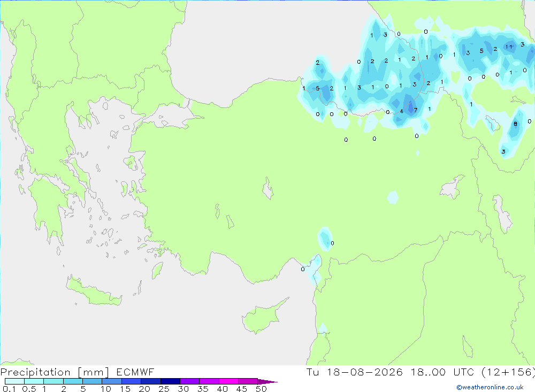The image size is (535, 392).
Task: Click the 20–25 mm legend color segment
Action: point(151,381)
